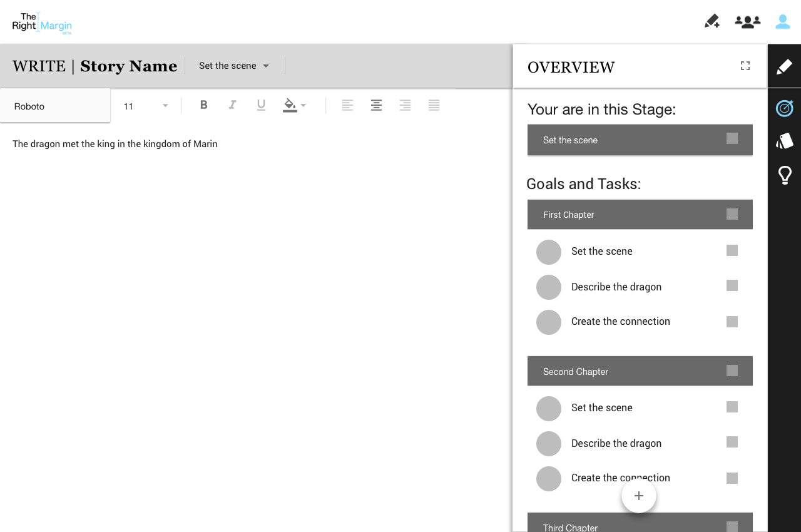Open the goals target sidebar icon
This screenshot has height=532, width=801.
pyautogui.click(x=784, y=108)
